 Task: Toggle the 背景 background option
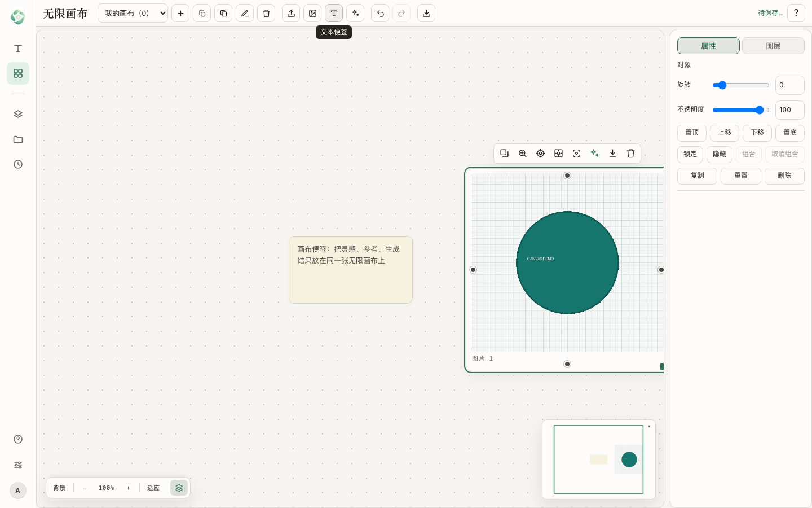tap(59, 488)
